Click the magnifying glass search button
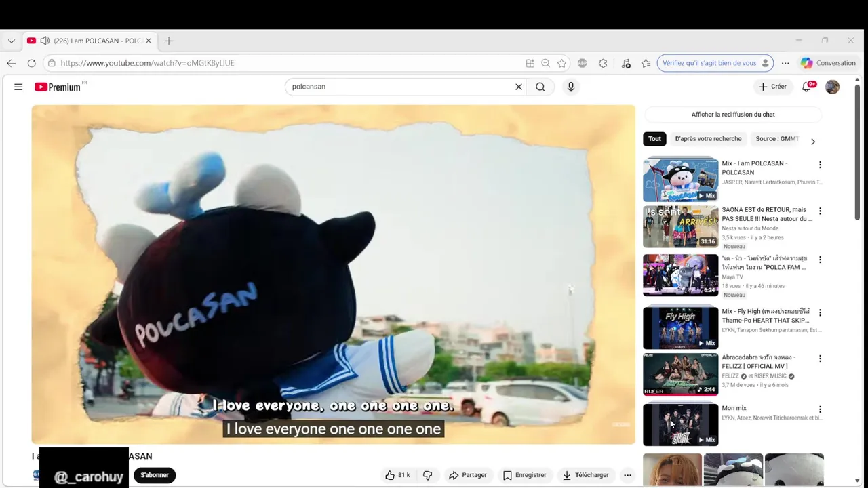Viewport: 868px width, 488px height. [x=540, y=87]
